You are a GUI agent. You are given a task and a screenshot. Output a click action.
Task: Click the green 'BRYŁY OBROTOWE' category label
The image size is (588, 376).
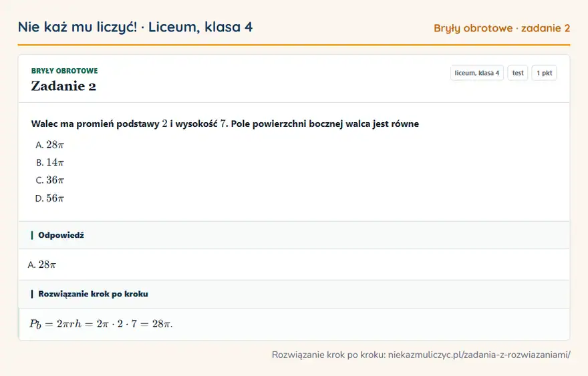[x=65, y=71]
